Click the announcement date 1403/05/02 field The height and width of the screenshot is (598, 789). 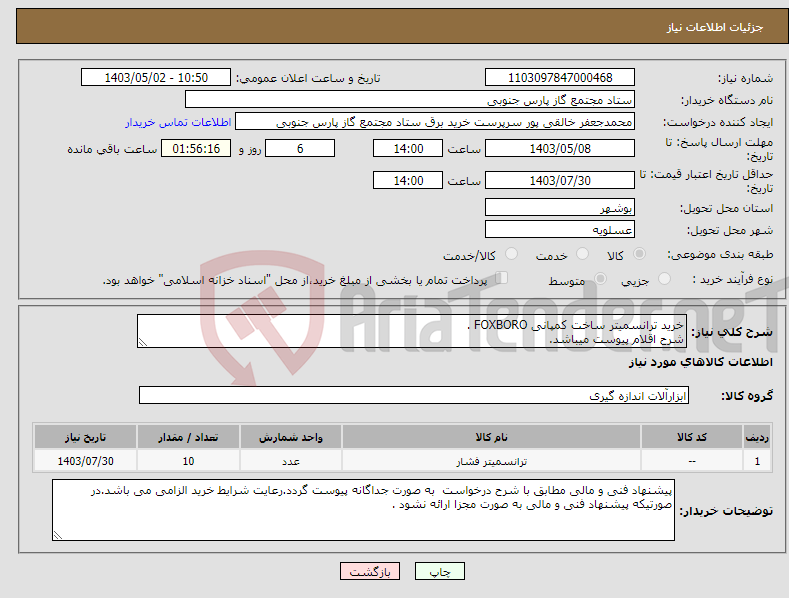tap(155, 78)
